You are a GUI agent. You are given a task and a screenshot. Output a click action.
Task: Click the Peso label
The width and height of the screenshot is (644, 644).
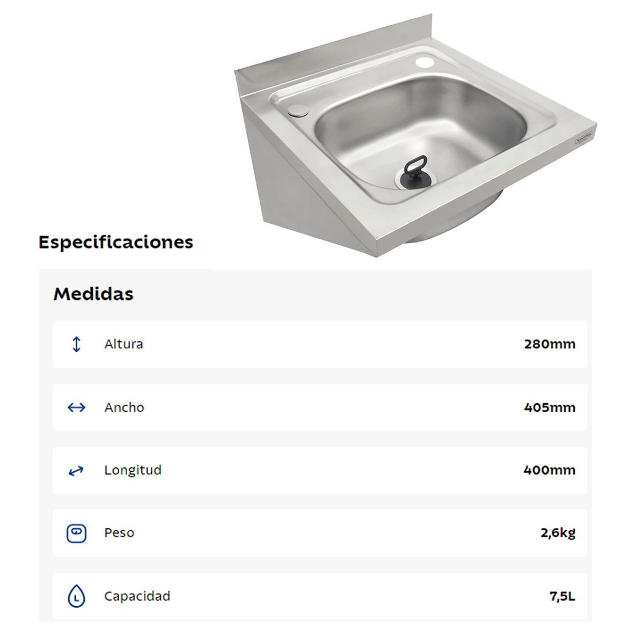coord(119,533)
